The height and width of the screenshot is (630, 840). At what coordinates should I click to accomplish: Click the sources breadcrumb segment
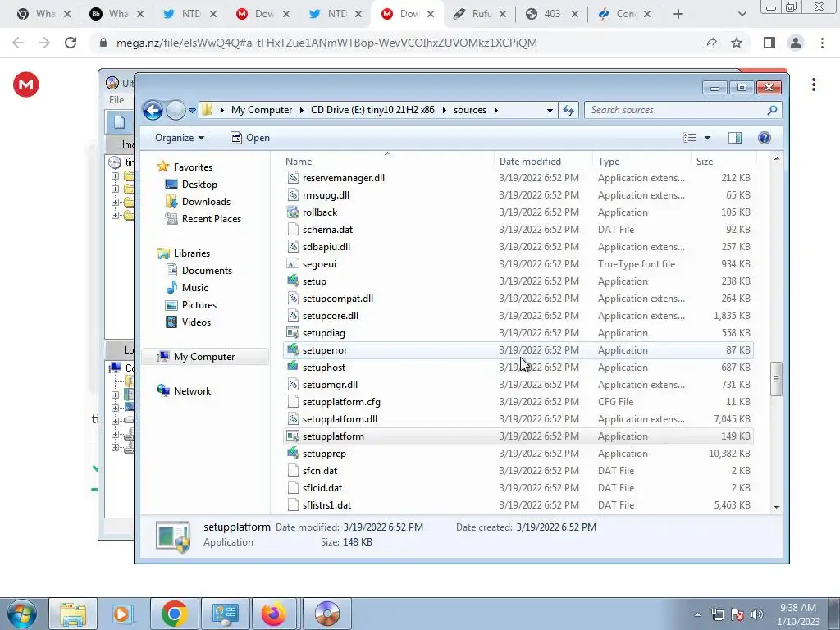[x=470, y=110]
